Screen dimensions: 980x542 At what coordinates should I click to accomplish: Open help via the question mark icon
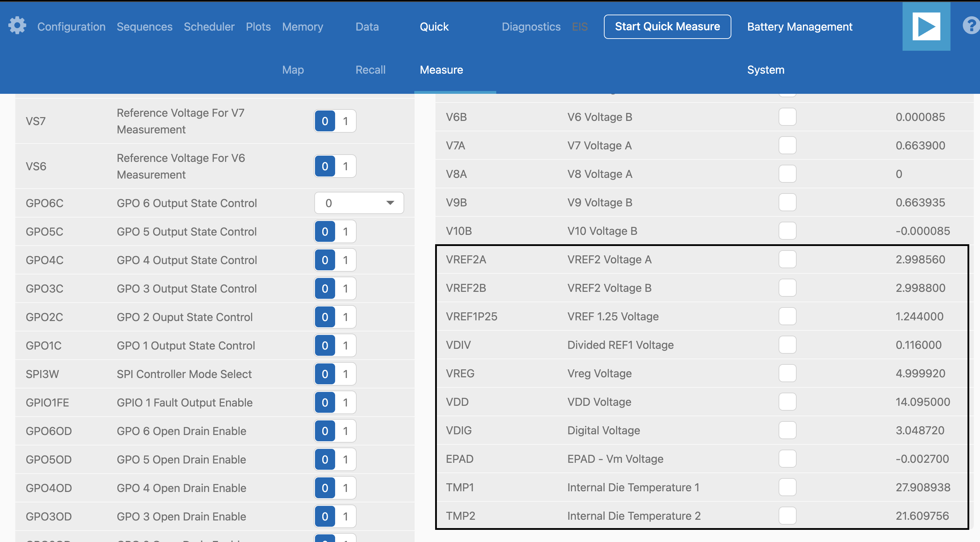pyautogui.click(x=971, y=26)
